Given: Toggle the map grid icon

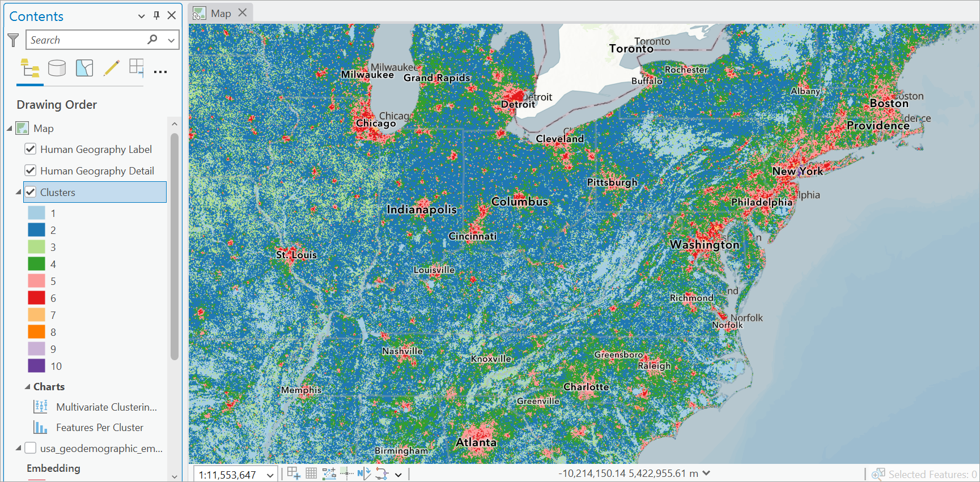Looking at the screenshot, I should 311,474.
